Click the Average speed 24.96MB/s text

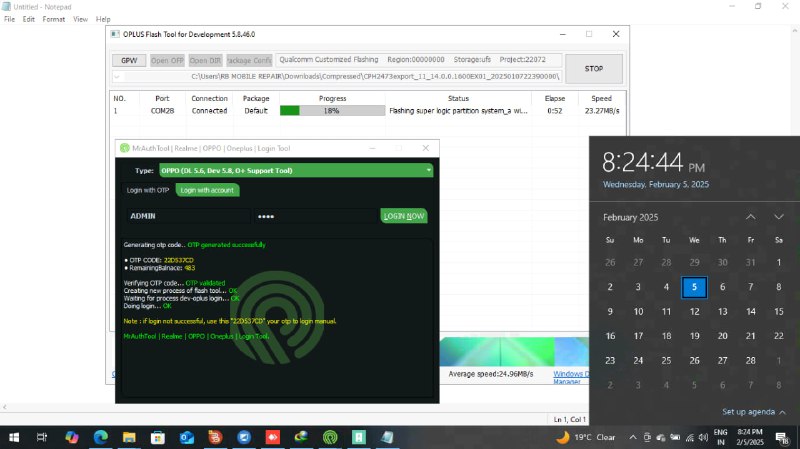(491, 374)
